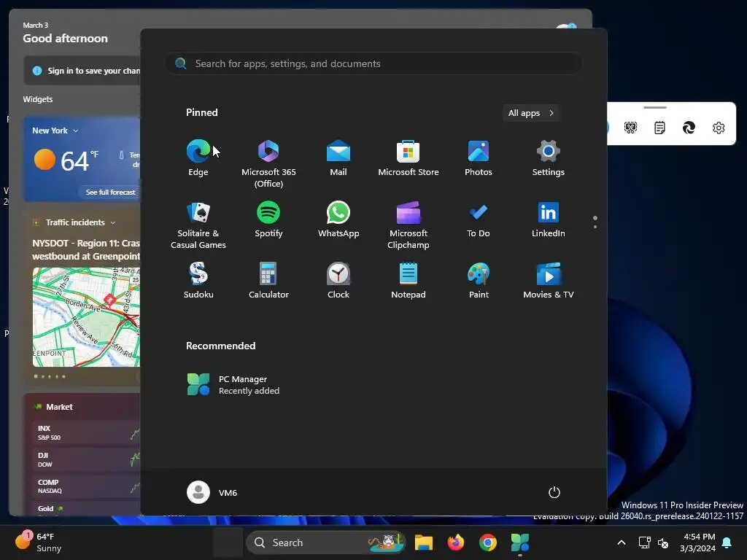Launch Microsoft 365 (Office) app
Image resolution: width=747 pixels, height=560 pixels.
(x=268, y=163)
